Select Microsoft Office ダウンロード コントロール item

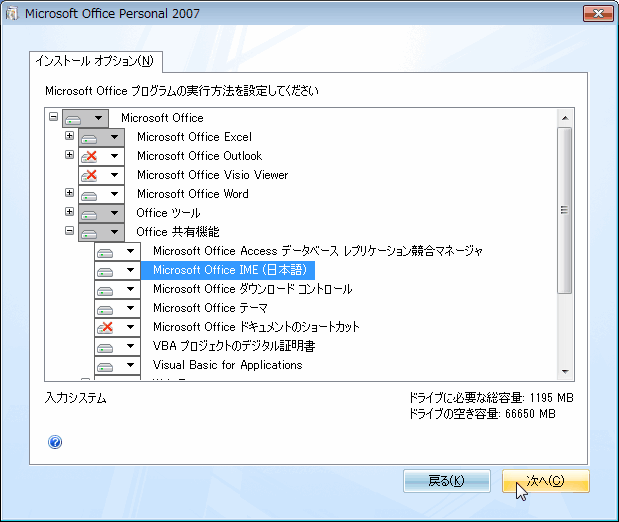click(x=252, y=289)
